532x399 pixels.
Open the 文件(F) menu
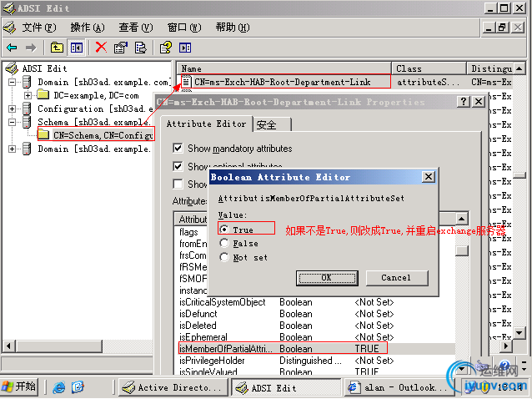[x=39, y=28]
